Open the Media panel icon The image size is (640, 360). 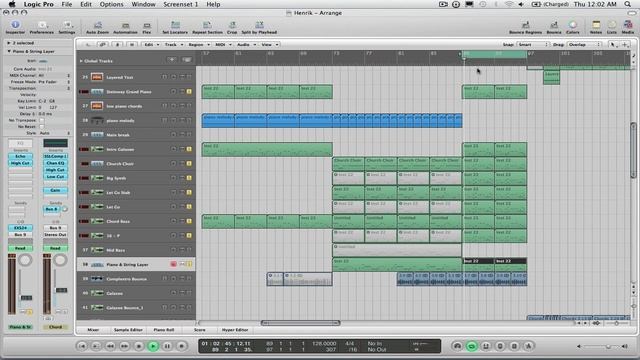[x=628, y=25]
